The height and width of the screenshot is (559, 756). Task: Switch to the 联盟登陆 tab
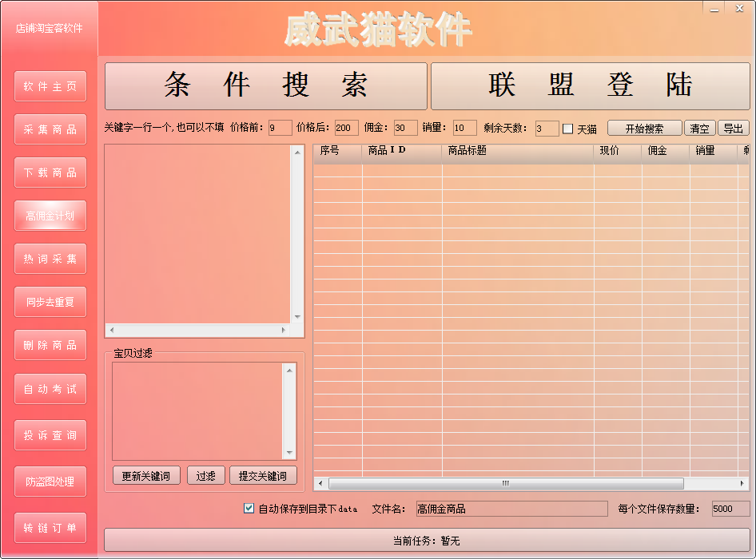590,85
